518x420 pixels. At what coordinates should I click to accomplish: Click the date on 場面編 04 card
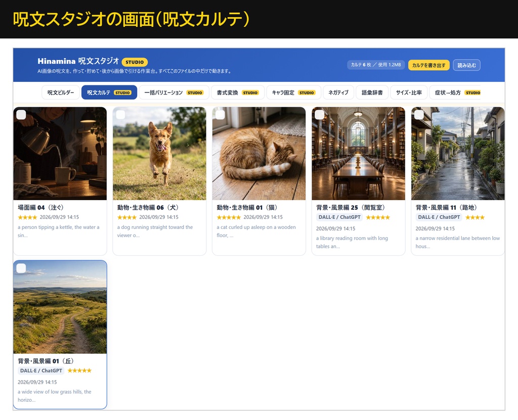[60, 217]
